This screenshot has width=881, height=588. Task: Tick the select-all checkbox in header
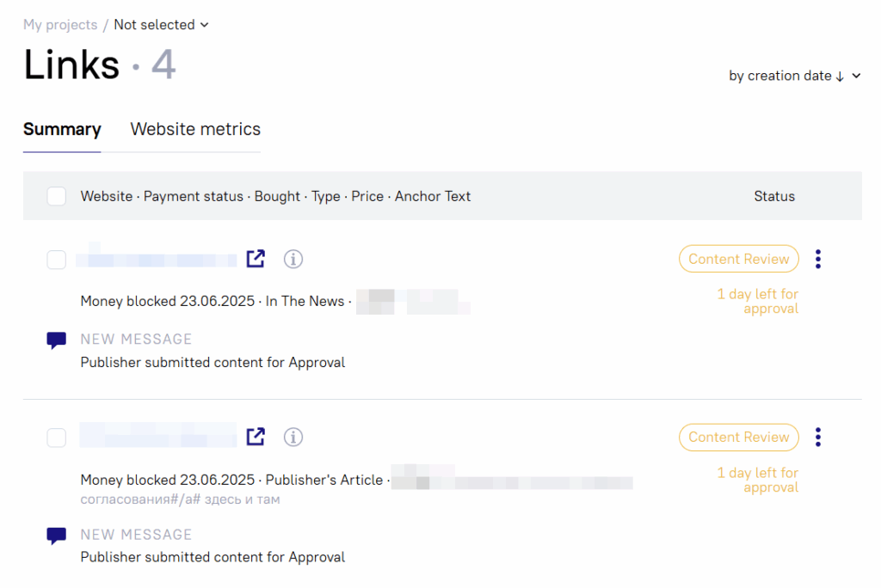pos(57,197)
